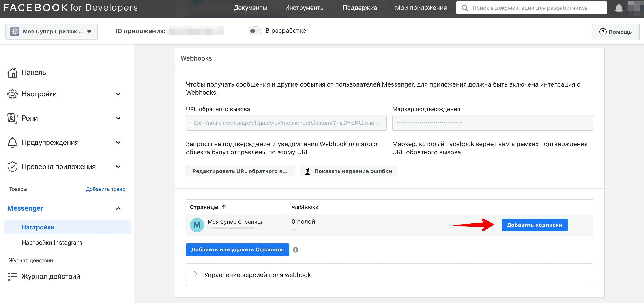Image resolution: width=644 pixels, height=303 pixels.
Task: Click Показать недавние ошибки button
Action: [348, 171]
